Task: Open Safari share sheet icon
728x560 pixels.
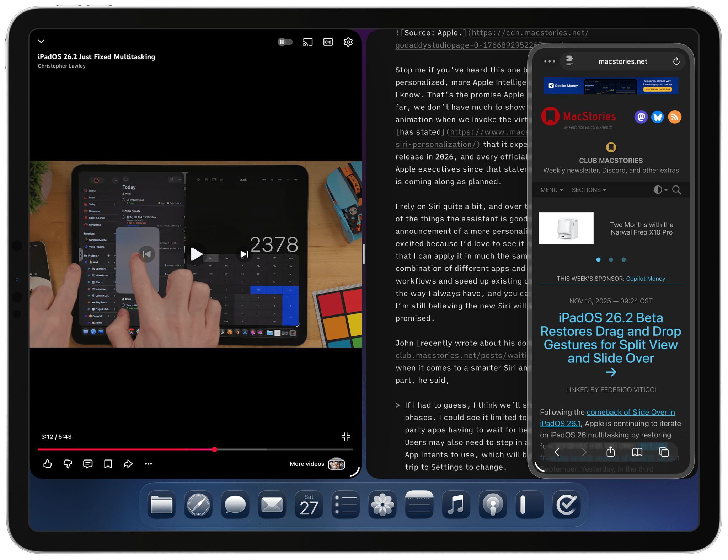Action: (610, 452)
